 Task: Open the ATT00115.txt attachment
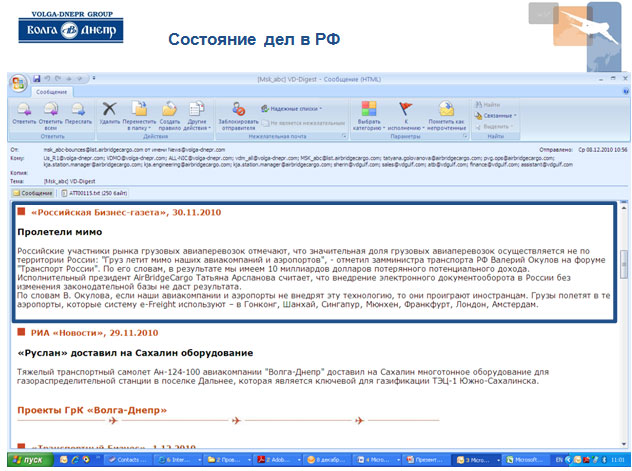coord(94,193)
